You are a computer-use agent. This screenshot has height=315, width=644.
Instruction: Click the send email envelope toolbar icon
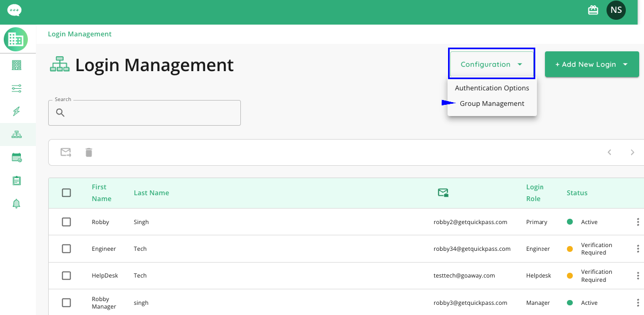point(66,152)
